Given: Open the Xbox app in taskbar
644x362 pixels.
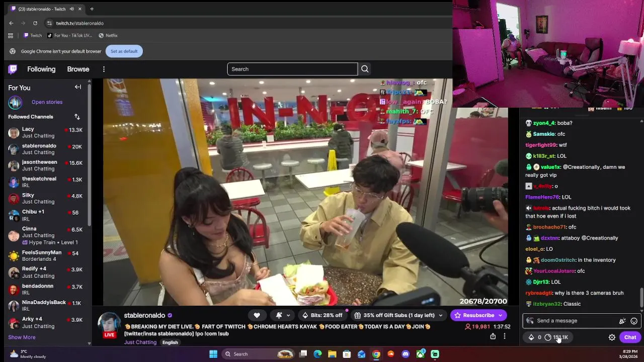Looking at the screenshot, I should pyautogui.click(x=420, y=354).
